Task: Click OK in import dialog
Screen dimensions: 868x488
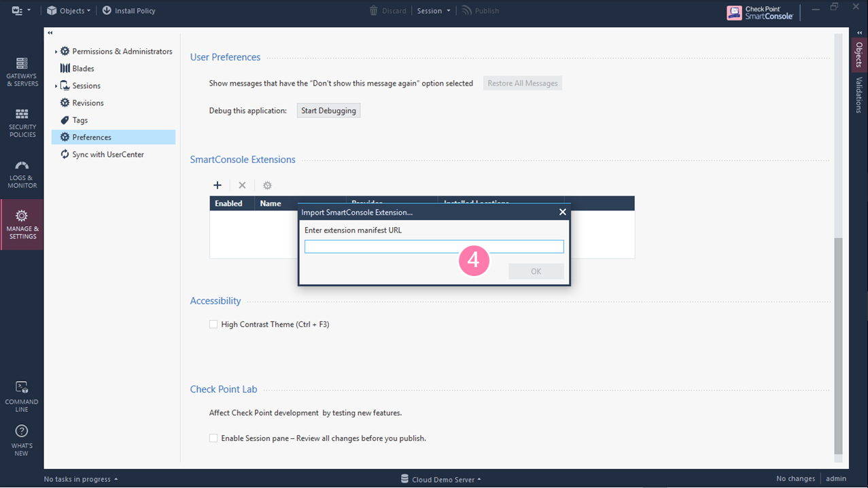Action: [x=536, y=272]
